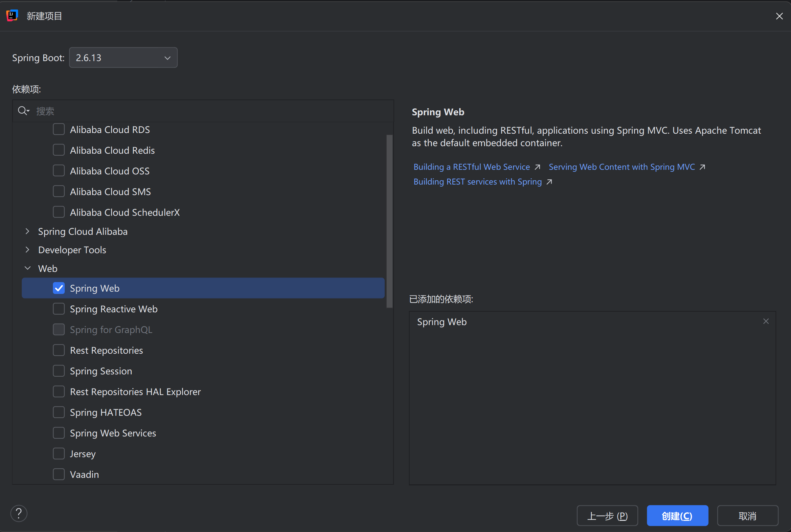Click arrow icon beside Serving Web Content link
Image resolution: width=791 pixels, height=532 pixels.
coord(702,167)
